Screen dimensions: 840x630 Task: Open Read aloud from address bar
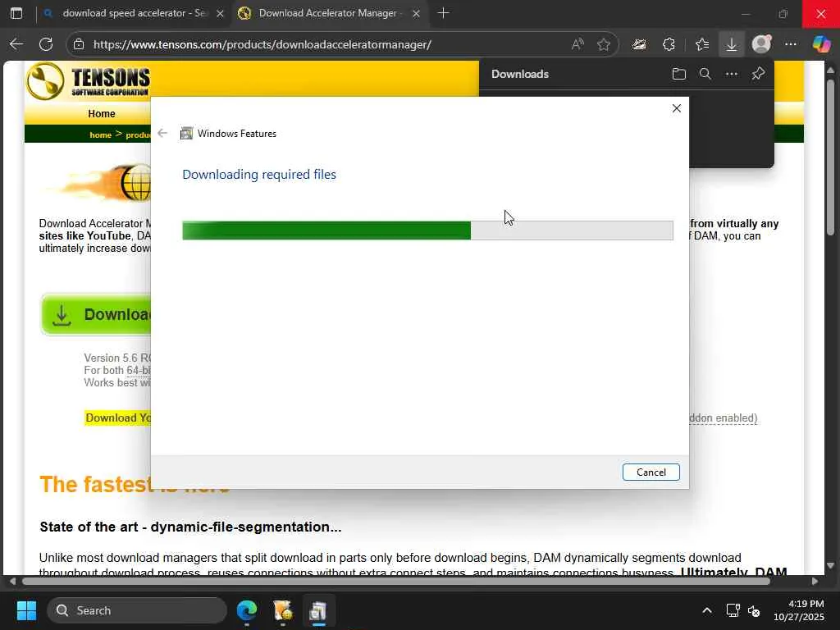pyautogui.click(x=577, y=44)
